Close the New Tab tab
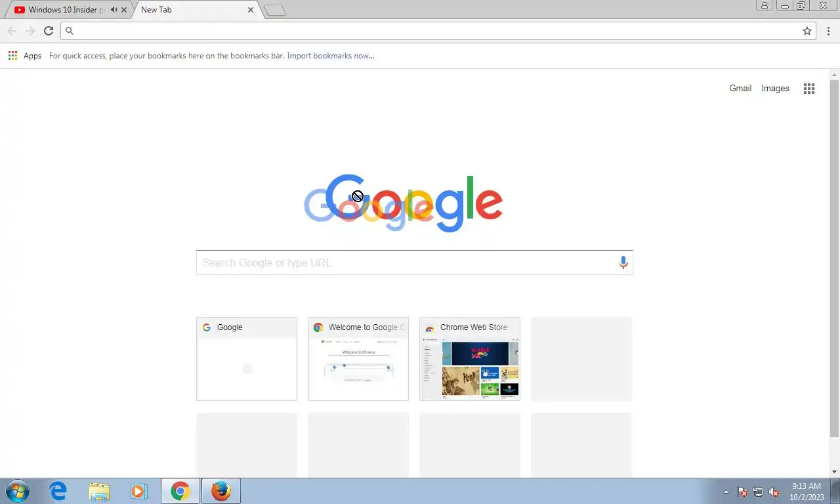This screenshot has width=840, height=504. 251,10
